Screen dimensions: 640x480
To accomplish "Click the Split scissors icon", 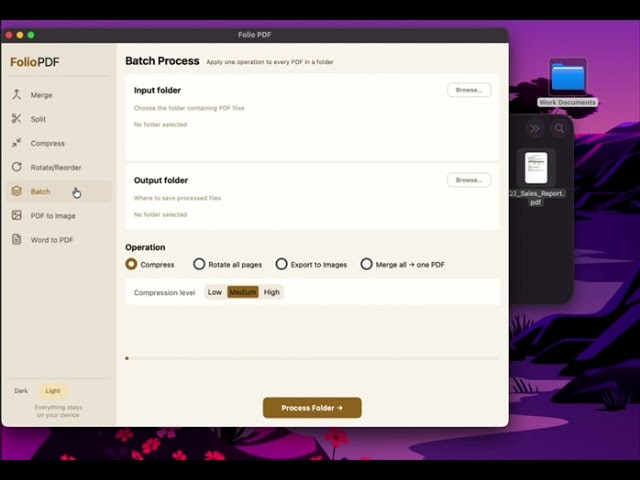I will 16,119.
